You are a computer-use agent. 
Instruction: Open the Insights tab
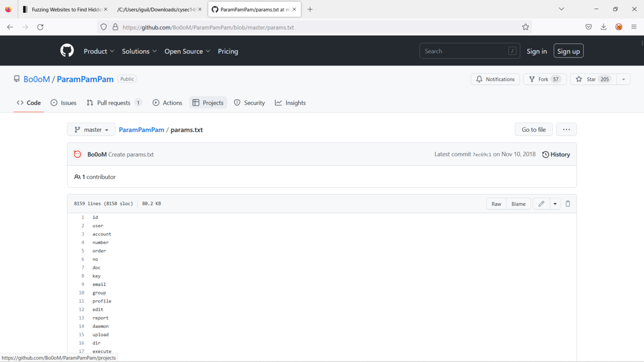[290, 103]
